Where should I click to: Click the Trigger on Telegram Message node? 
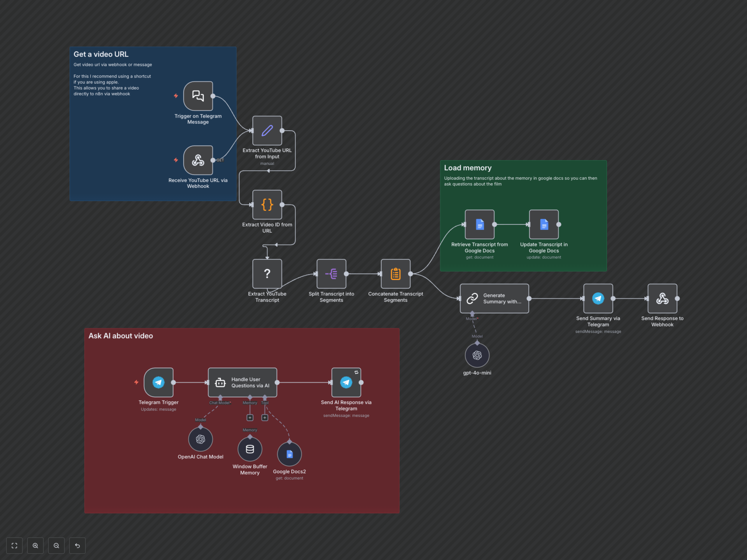click(x=198, y=96)
